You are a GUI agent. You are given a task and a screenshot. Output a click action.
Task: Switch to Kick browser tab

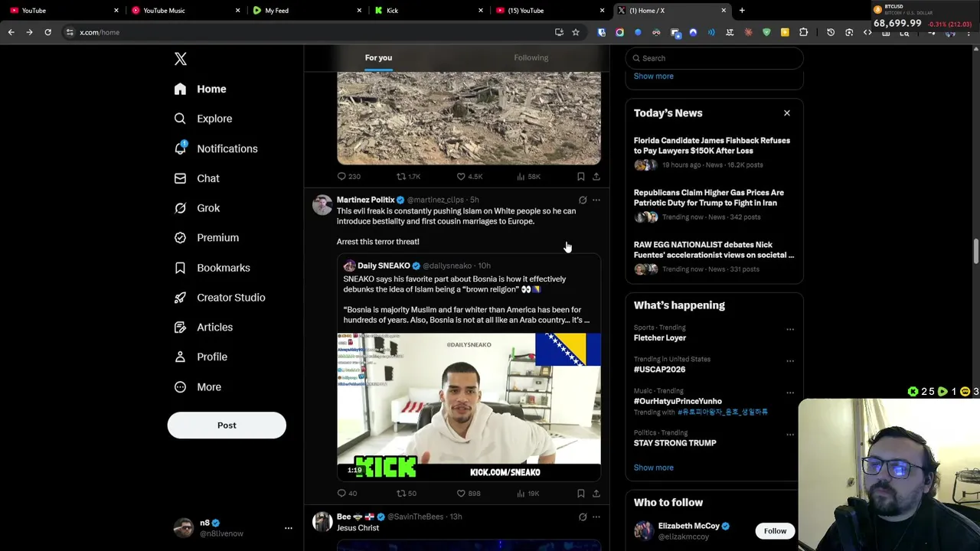tap(428, 11)
